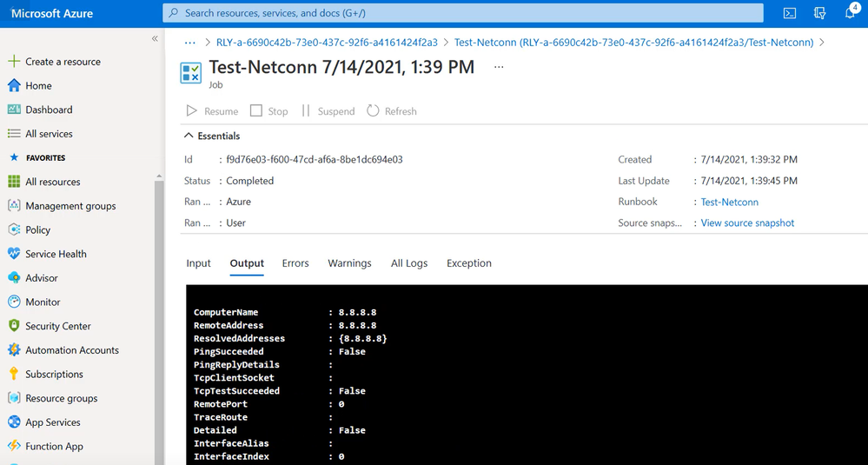Click the Security Center shield icon

(x=14, y=326)
